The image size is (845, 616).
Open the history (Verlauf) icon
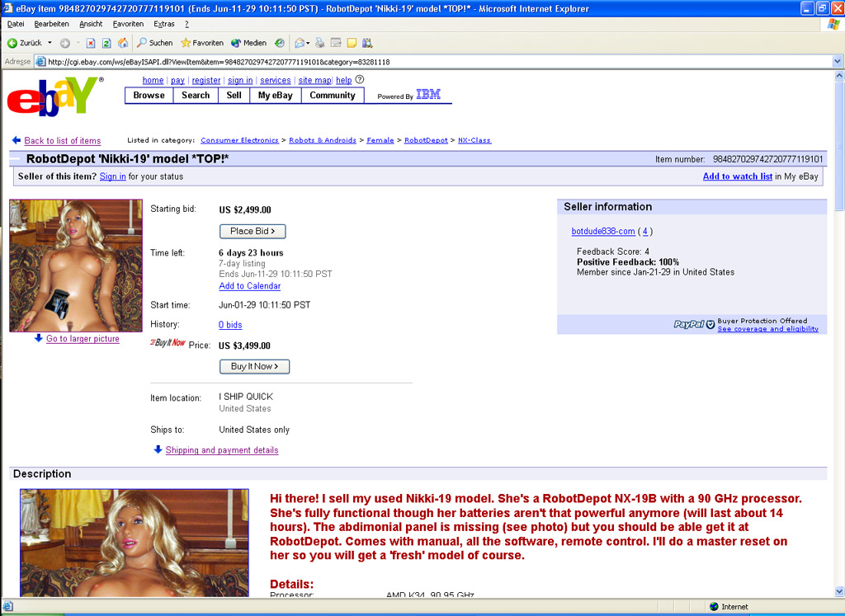[x=280, y=43]
